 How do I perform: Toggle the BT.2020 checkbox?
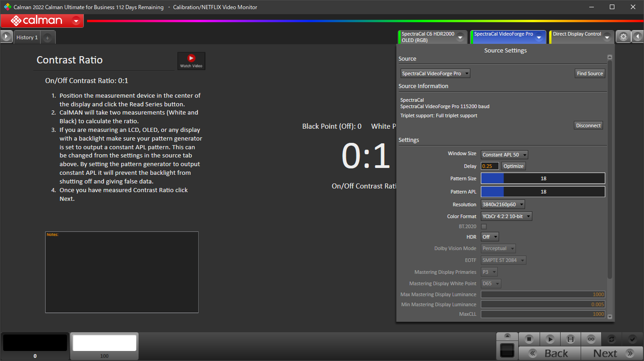pos(484,226)
